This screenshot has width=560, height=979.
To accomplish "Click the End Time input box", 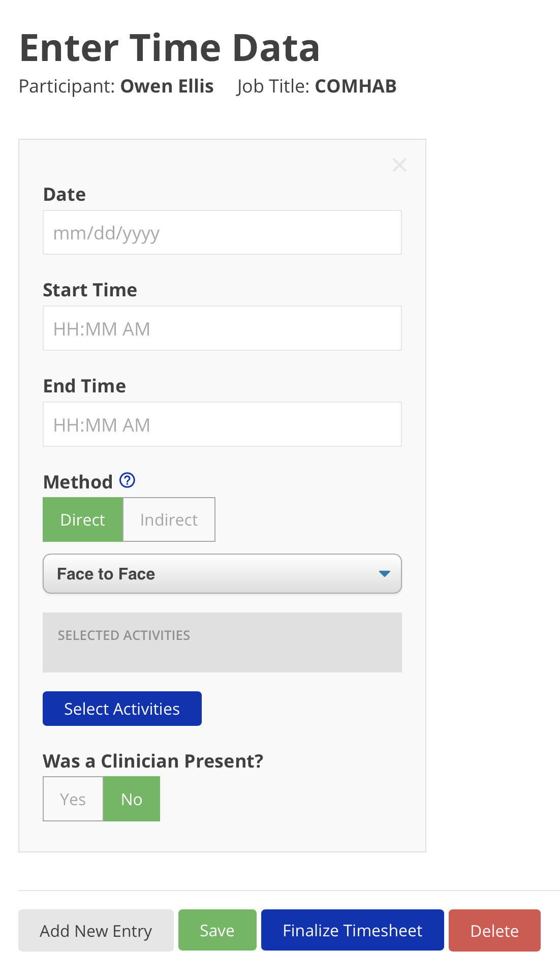I will (x=222, y=424).
